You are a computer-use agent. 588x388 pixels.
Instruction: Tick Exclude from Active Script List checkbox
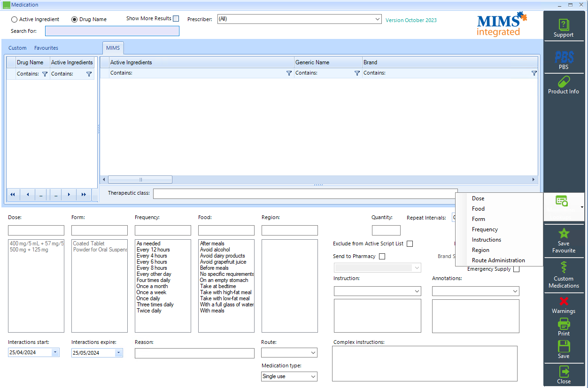click(x=410, y=244)
